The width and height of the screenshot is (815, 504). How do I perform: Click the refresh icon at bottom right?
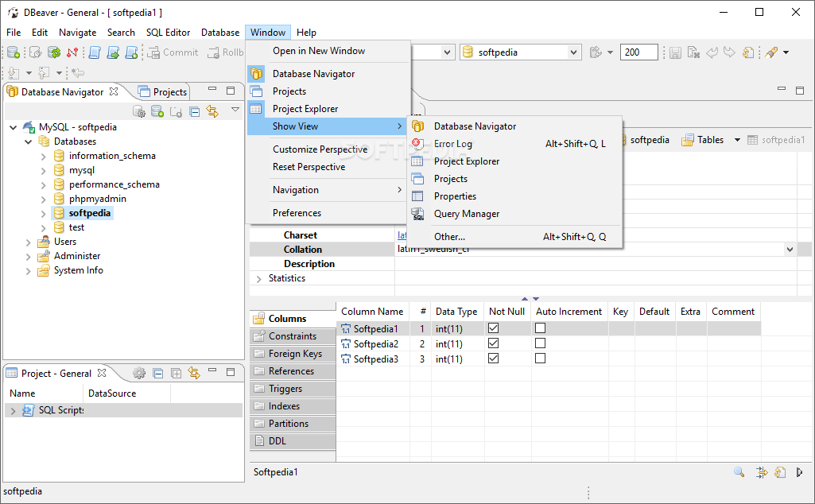(x=780, y=471)
